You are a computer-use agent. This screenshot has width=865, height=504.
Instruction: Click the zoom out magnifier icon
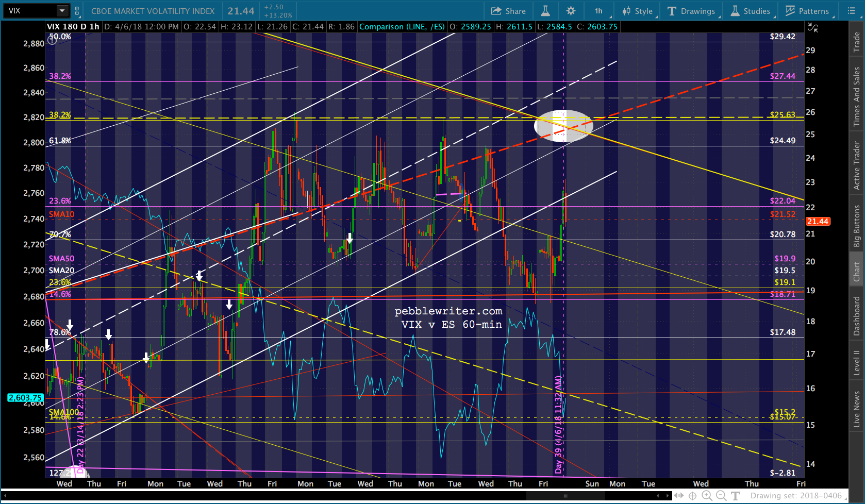(x=721, y=496)
